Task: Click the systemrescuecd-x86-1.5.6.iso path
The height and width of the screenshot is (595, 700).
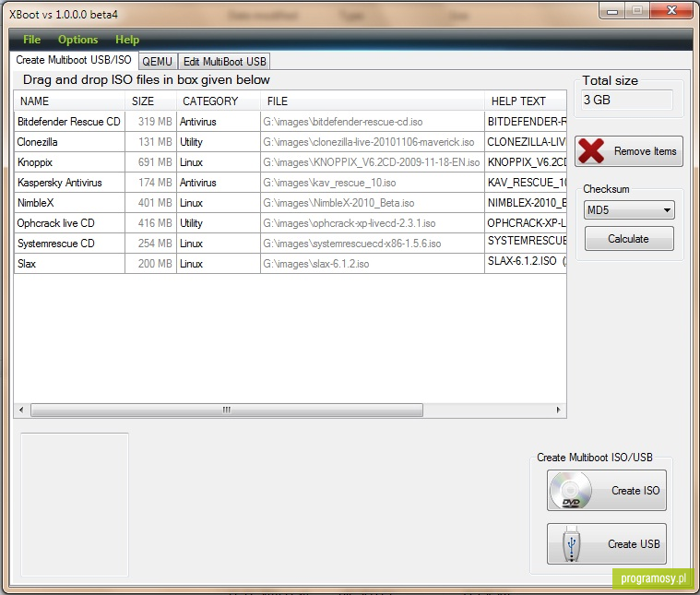Action: (x=373, y=244)
